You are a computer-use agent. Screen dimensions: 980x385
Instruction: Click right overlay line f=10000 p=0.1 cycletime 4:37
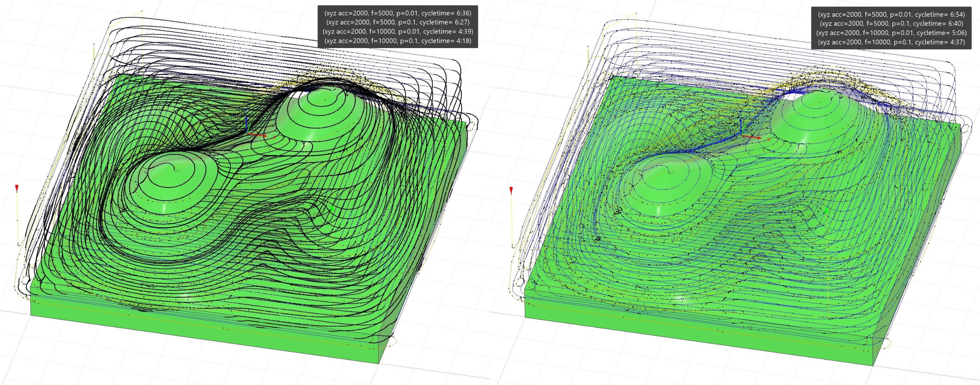point(891,42)
